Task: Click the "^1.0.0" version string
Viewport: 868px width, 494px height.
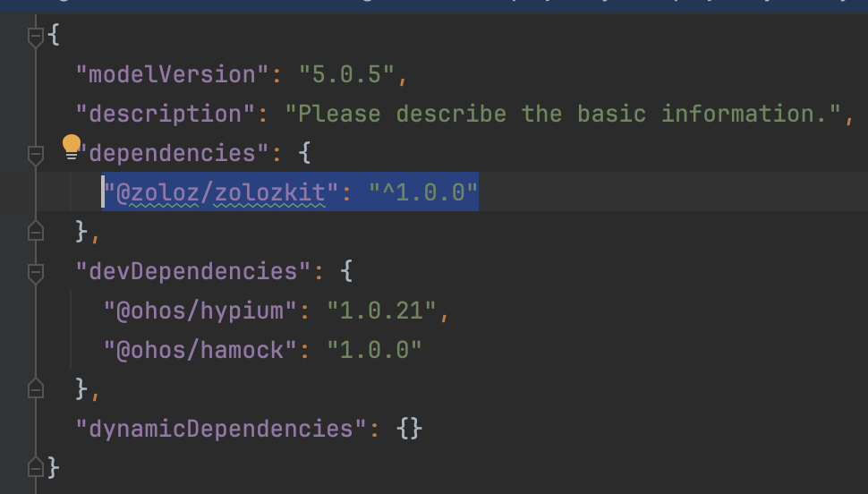Action: tap(423, 192)
